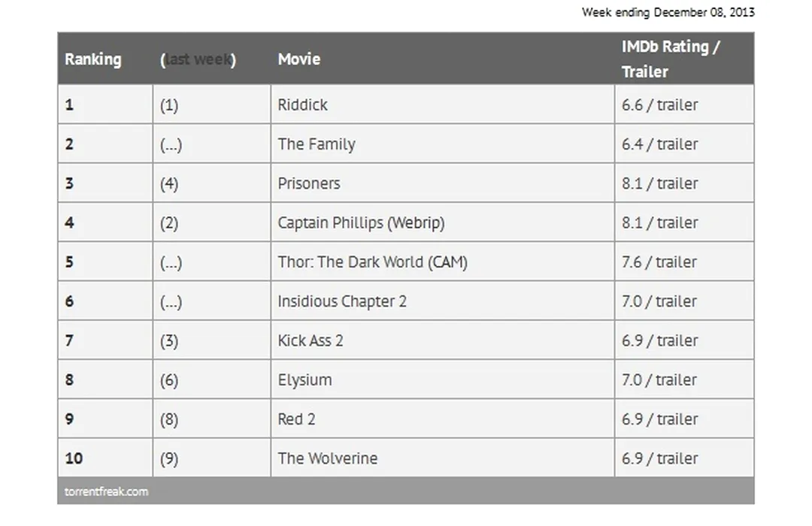Select Captain Phillips (Webrip) entry
Screen dimensions: 812x526
tap(361, 223)
